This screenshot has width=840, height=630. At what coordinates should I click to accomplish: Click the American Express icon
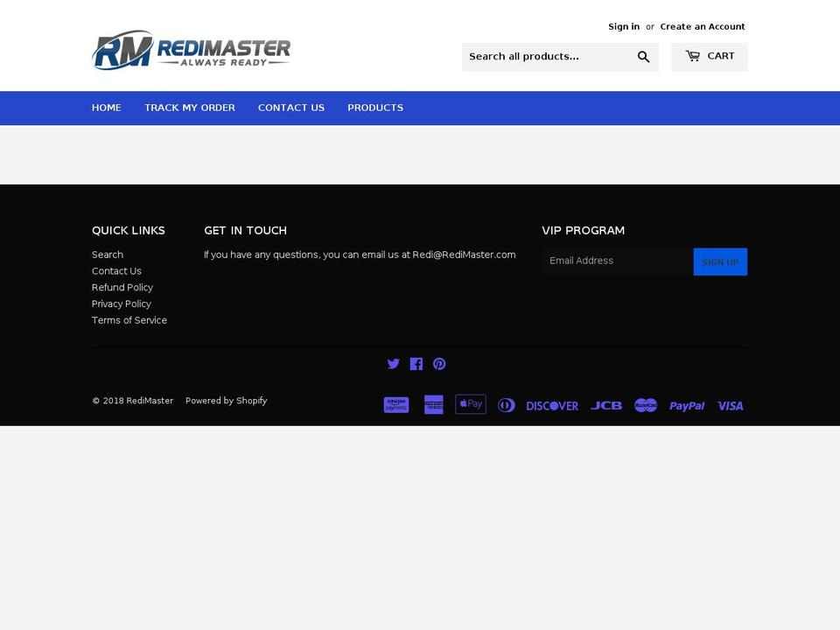(x=434, y=405)
